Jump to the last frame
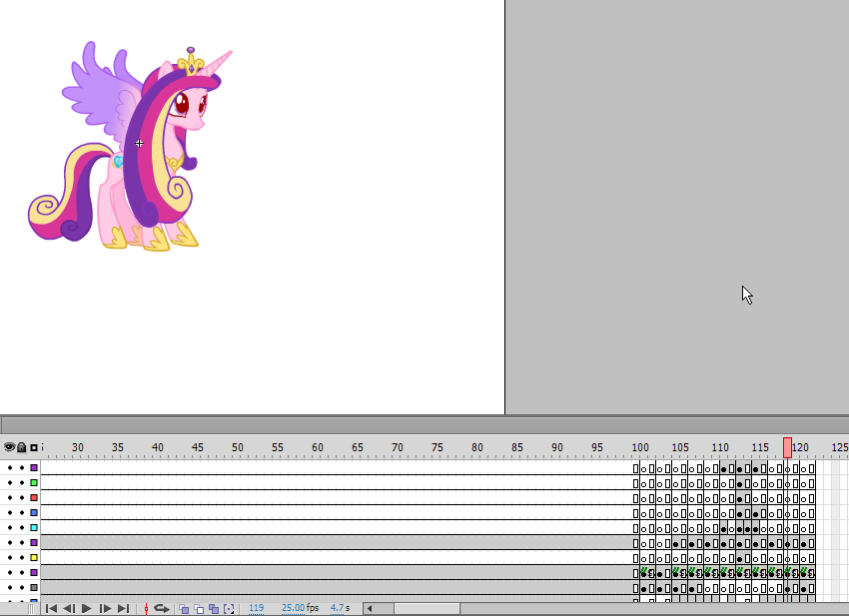The height and width of the screenshot is (616, 849). 123,608
